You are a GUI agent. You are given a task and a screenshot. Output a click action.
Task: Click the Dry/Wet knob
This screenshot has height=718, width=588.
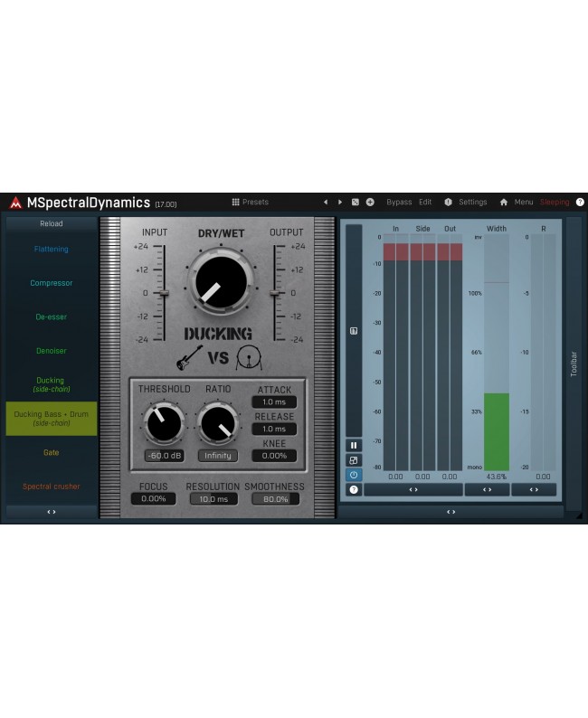coord(221,282)
